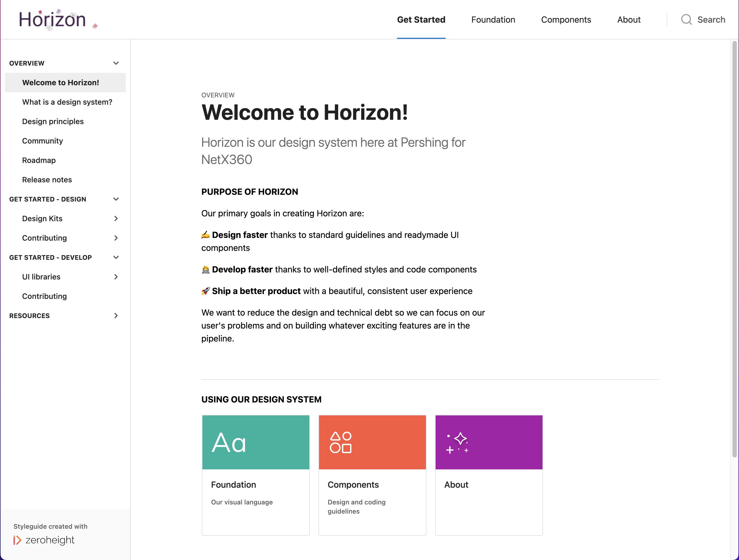Click 'Design and coding guidelines' card text
Viewport: 739px width, 560px height.
tap(356, 507)
